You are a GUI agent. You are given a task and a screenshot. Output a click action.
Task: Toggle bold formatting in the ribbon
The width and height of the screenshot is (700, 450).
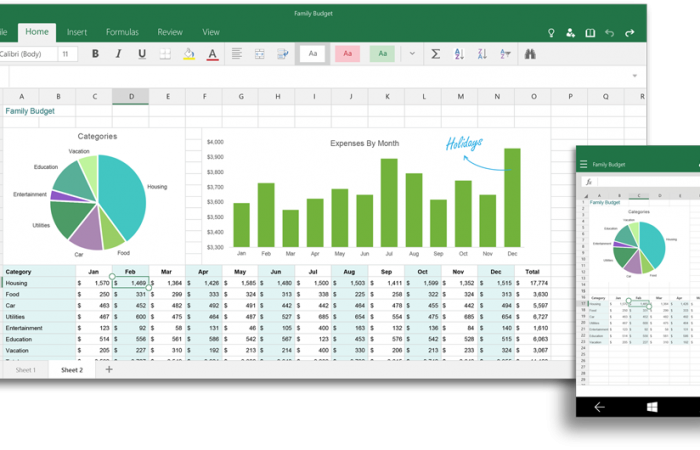pyautogui.click(x=95, y=54)
